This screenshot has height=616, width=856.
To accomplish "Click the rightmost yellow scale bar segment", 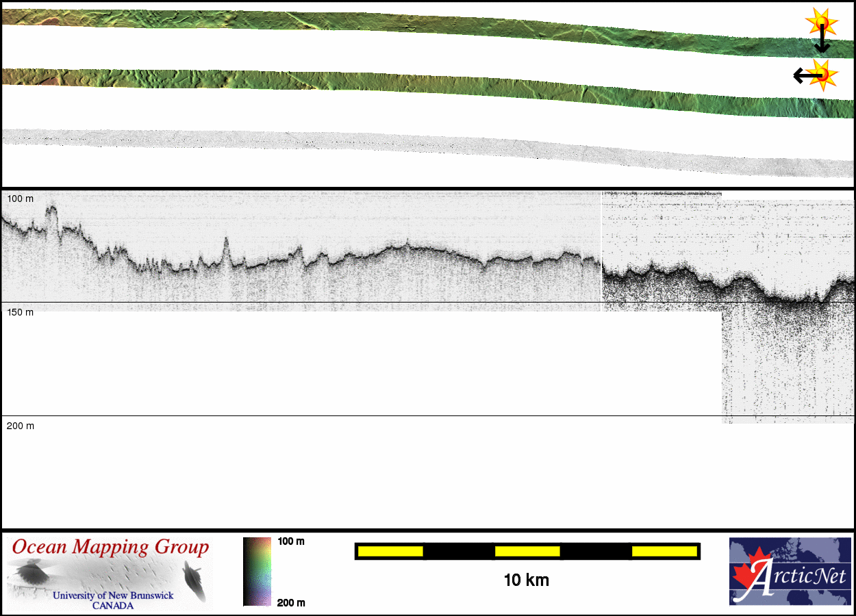I will tap(664, 551).
